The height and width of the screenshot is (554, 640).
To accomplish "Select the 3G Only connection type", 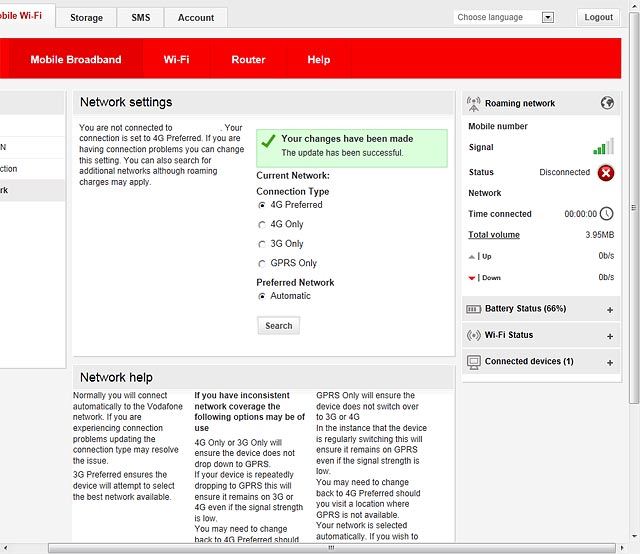I will click(x=262, y=244).
